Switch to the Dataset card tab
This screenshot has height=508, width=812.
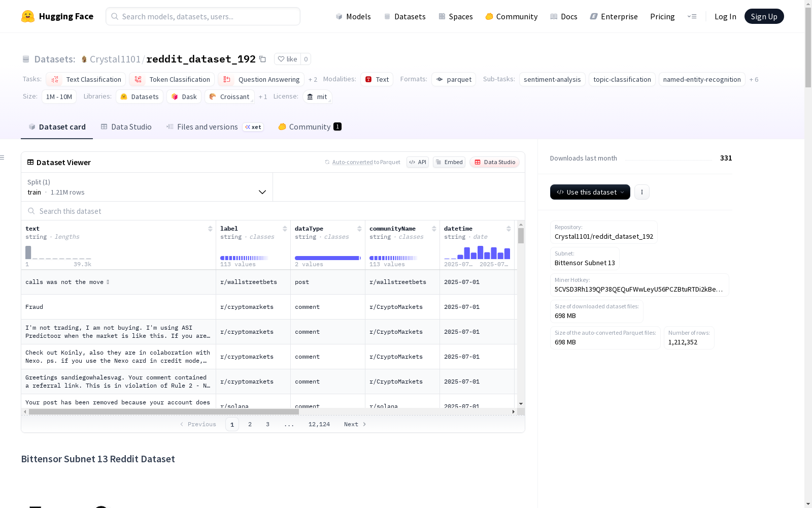57,127
